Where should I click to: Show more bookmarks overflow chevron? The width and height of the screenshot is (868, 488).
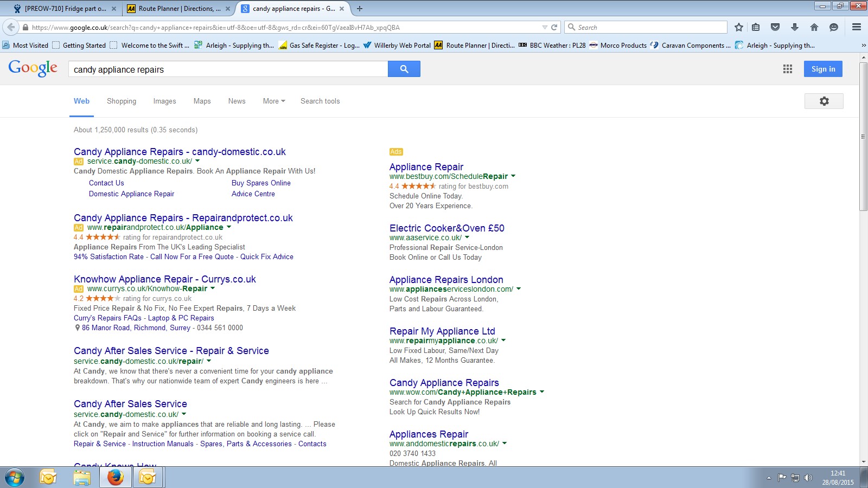point(863,46)
